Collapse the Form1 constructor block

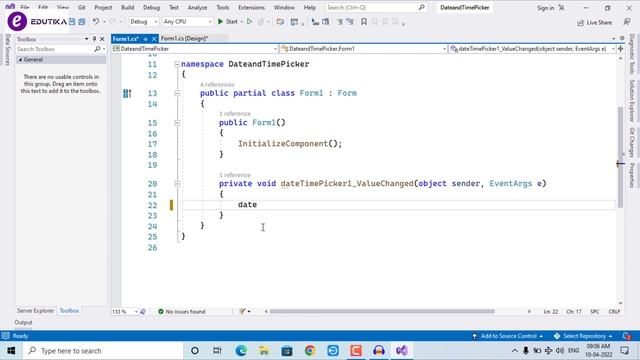coord(177,123)
